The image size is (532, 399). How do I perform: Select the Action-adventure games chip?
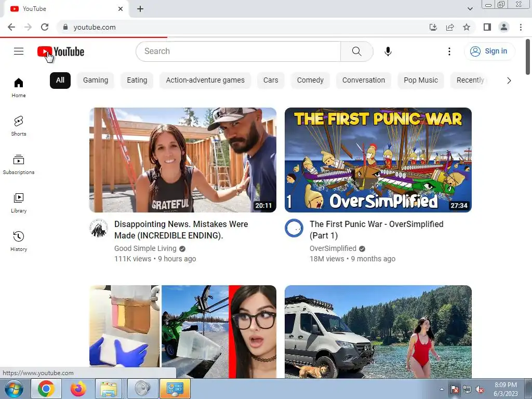(x=205, y=81)
